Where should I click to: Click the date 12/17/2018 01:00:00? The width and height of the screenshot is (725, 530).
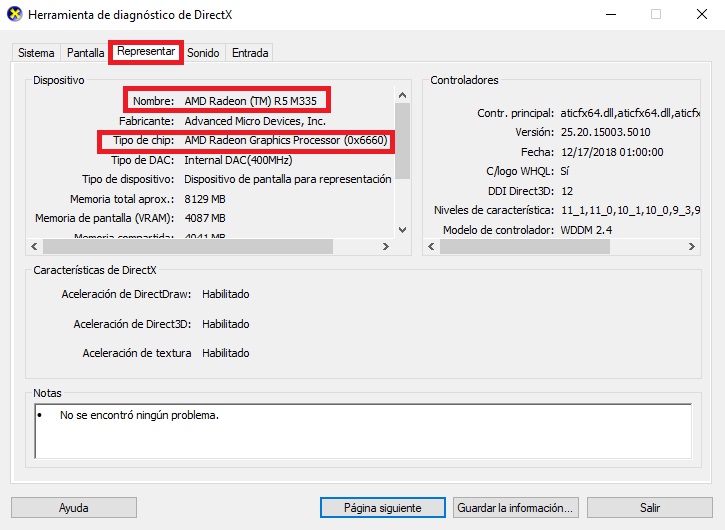(612, 152)
